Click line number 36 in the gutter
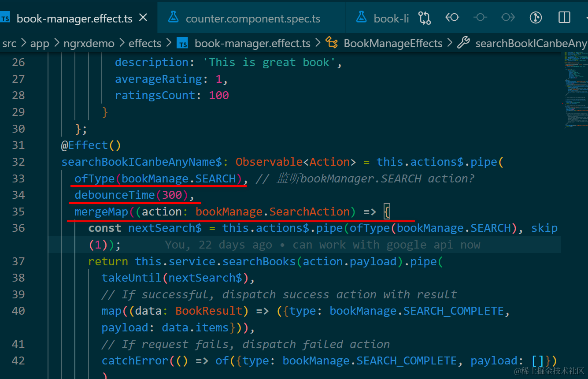Screen dimensions: 588x379 coord(18,228)
